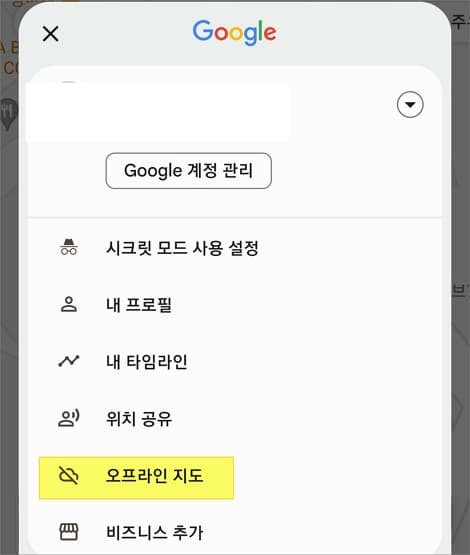
Task: Click the blurred account info area
Action: (x=159, y=111)
